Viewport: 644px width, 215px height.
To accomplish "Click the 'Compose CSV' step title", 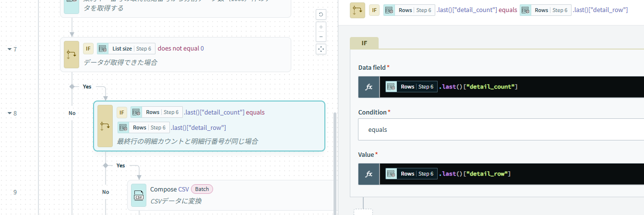I will click(169, 190).
